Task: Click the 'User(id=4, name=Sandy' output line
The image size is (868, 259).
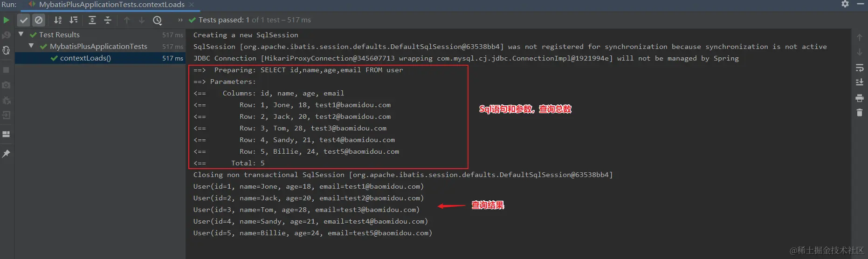Action: coord(310,221)
